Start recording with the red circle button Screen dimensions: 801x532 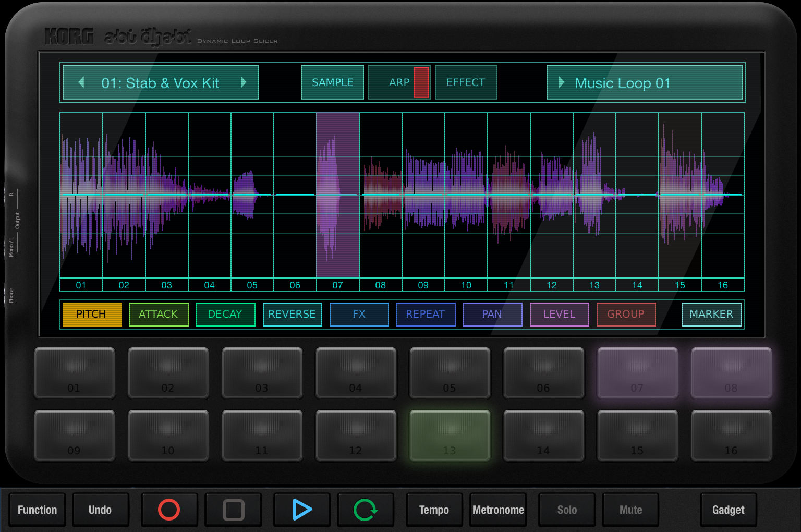pyautogui.click(x=169, y=510)
